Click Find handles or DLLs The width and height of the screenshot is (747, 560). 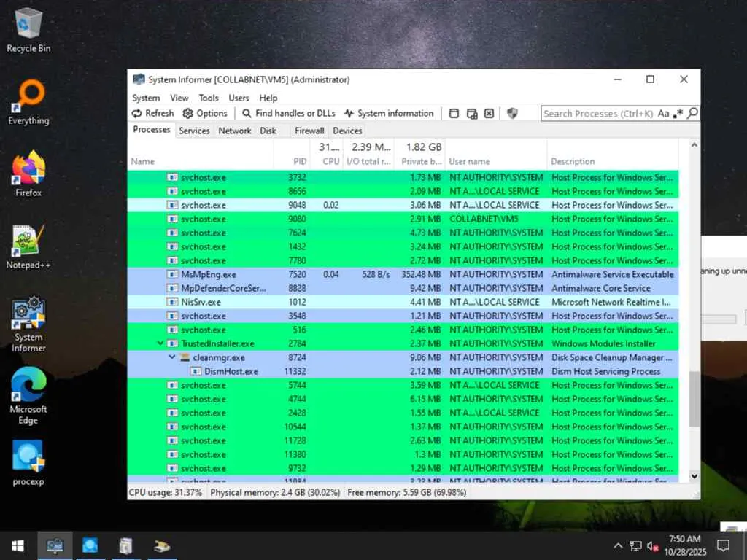pos(289,113)
